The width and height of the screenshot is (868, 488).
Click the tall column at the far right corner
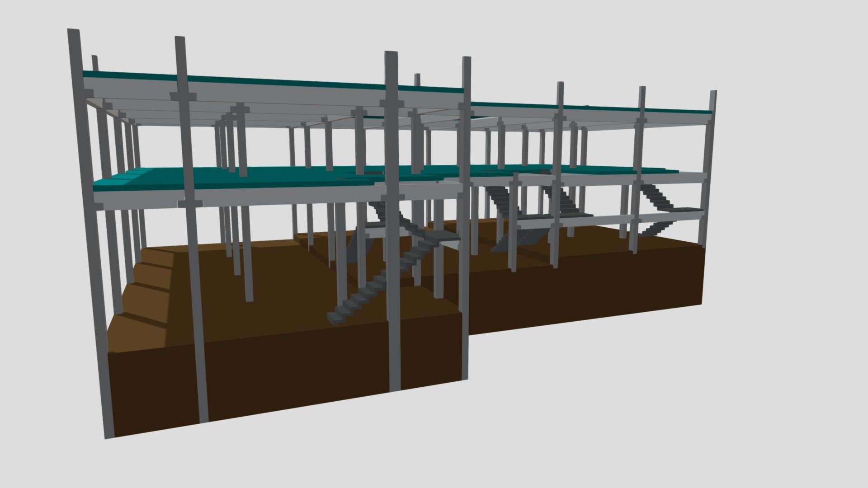(708, 168)
